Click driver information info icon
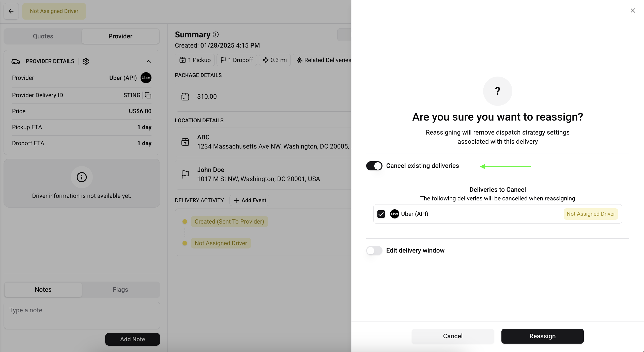 point(82,177)
